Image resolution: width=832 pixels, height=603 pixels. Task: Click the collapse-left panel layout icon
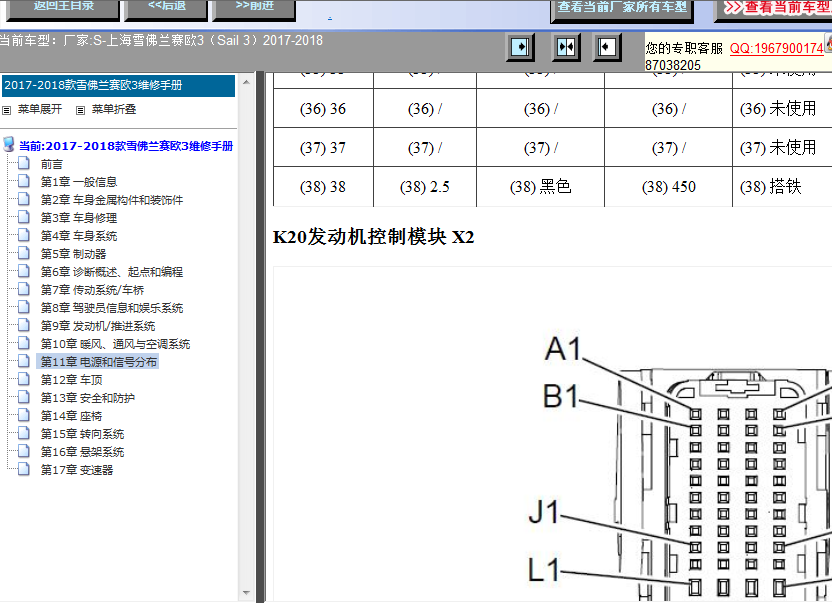pyautogui.click(x=607, y=47)
